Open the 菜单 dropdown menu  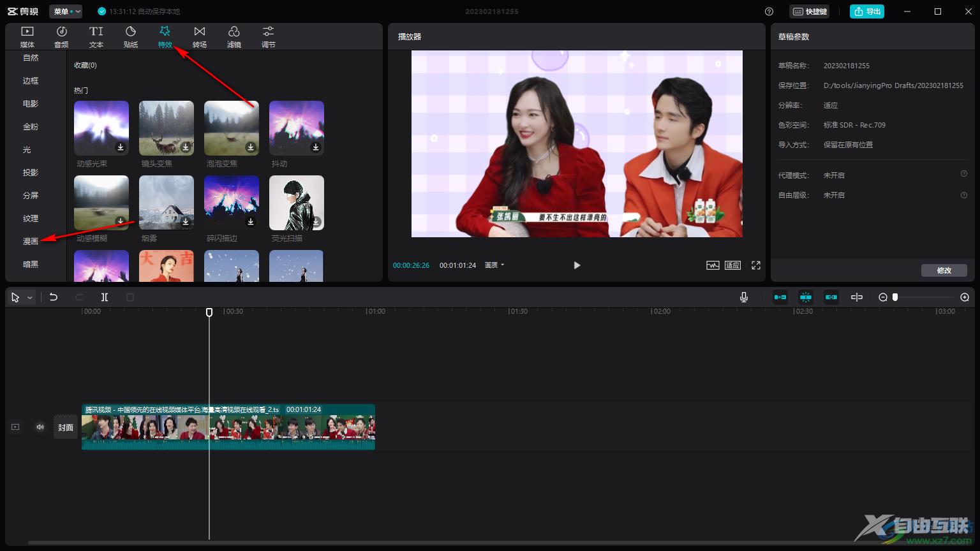pos(66,11)
